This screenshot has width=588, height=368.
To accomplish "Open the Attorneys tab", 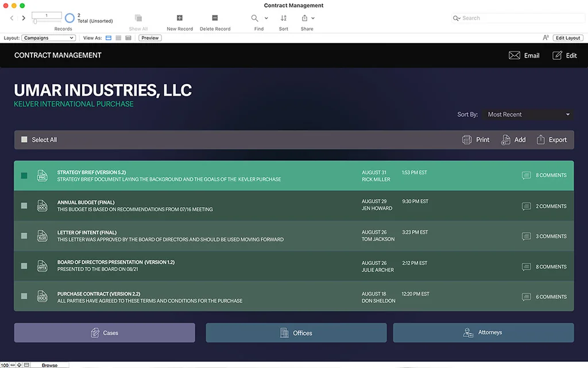I will click(483, 333).
